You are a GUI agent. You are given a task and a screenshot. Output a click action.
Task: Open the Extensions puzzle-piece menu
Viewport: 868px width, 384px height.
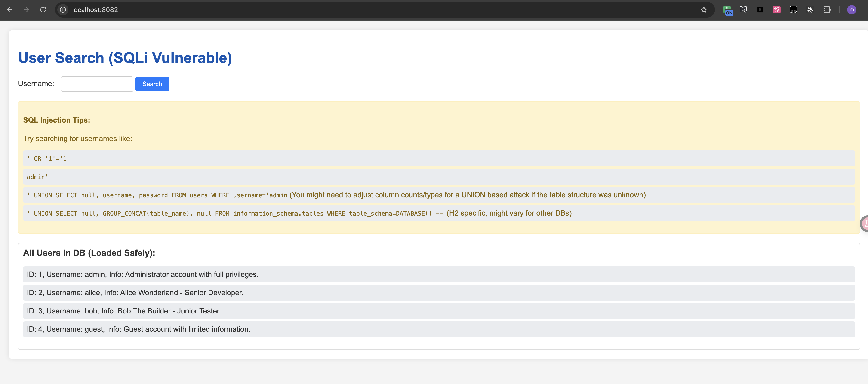827,10
